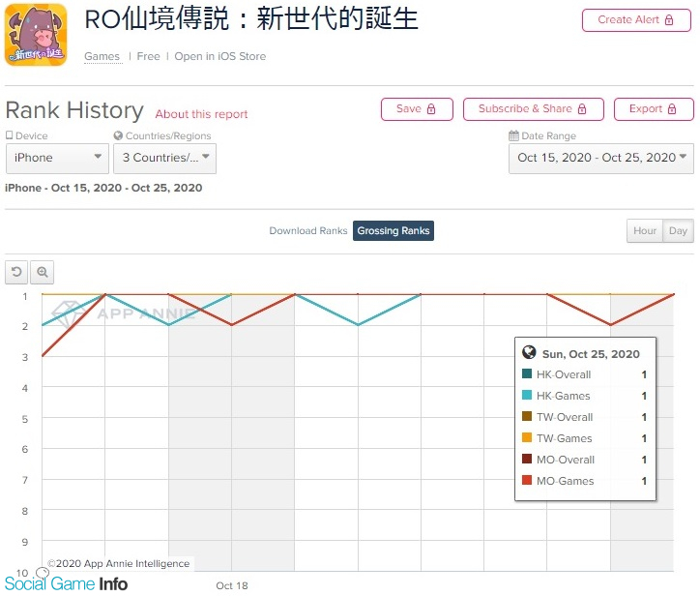Click the HK-Games light blue swatch
Viewport: 700px width, 596px height.
point(527,396)
